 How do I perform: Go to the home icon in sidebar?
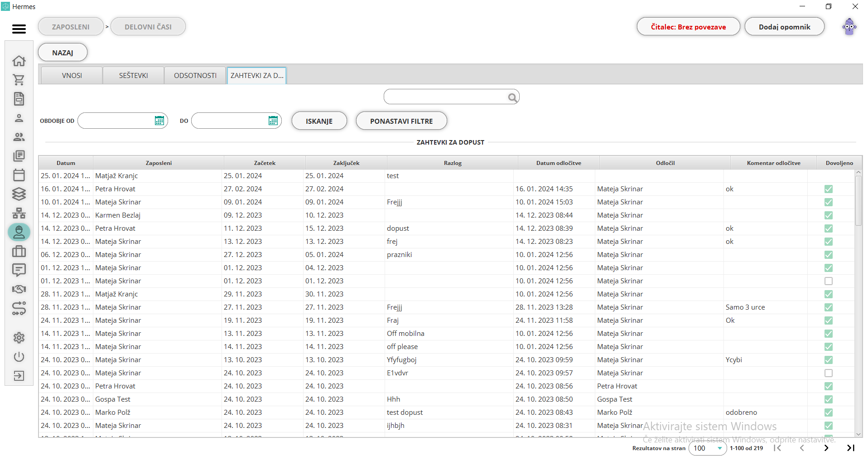click(19, 61)
